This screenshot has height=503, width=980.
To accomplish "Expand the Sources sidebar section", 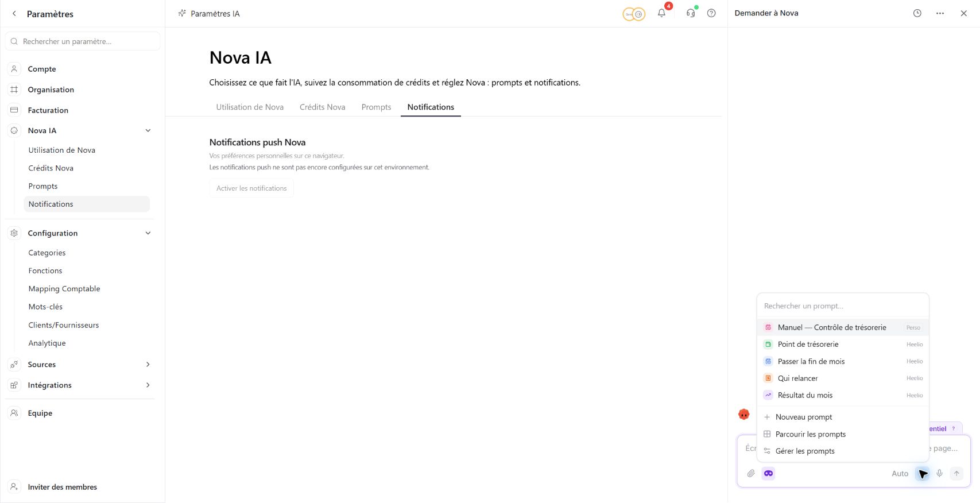I will point(148,365).
